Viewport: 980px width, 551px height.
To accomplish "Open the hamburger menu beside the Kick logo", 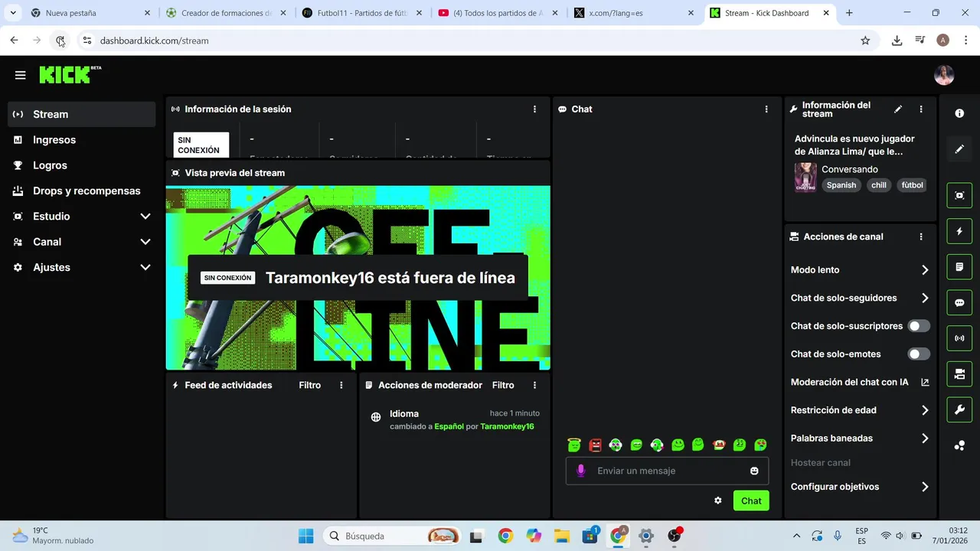I will pos(20,75).
